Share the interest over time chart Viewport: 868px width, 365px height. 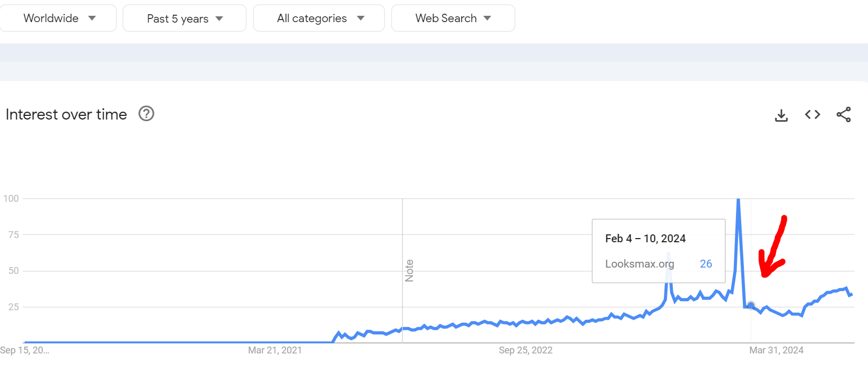[x=843, y=114]
